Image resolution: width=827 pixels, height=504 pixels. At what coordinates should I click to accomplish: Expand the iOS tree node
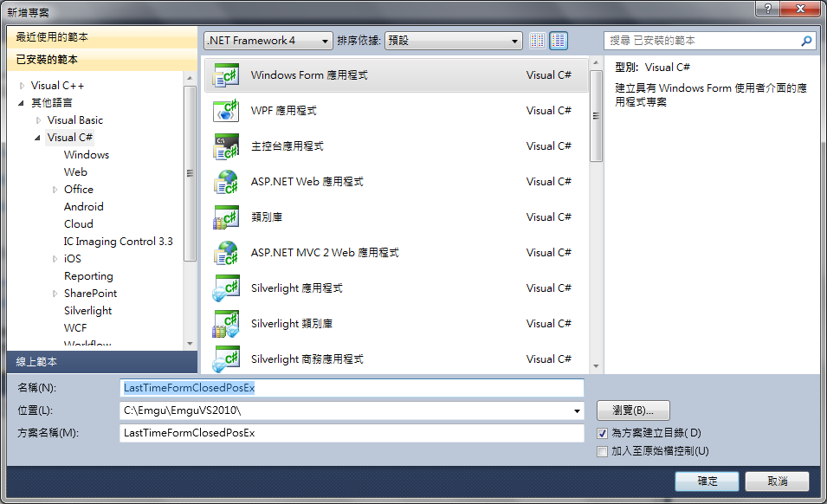(x=55, y=259)
